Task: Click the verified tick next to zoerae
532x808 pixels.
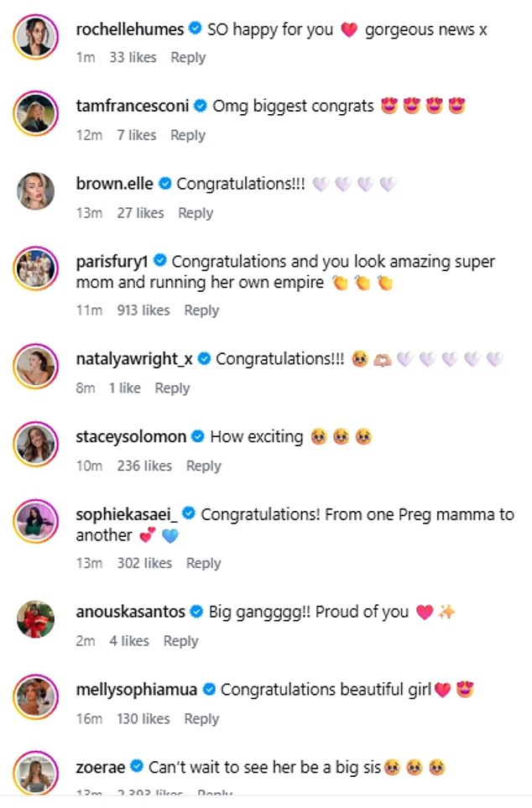Action: click(x=136, y=765)
